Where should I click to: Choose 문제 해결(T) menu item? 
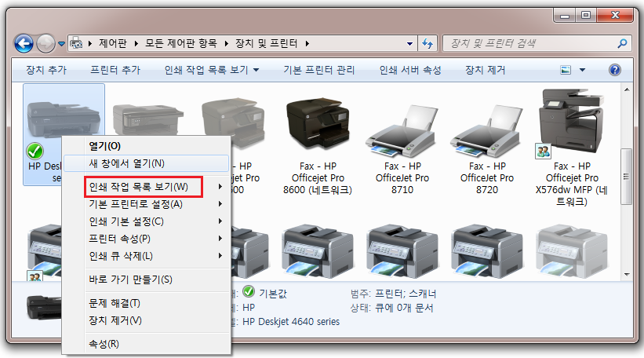coord(146,303)
